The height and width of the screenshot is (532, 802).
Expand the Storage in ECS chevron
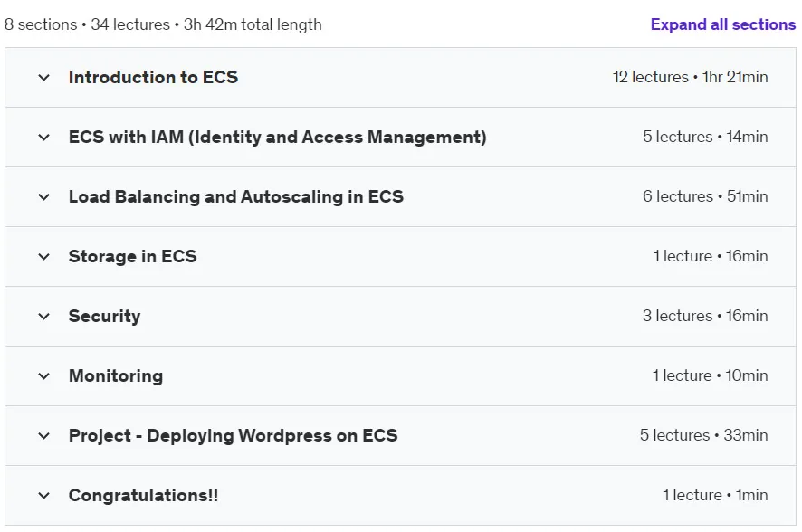44,257
